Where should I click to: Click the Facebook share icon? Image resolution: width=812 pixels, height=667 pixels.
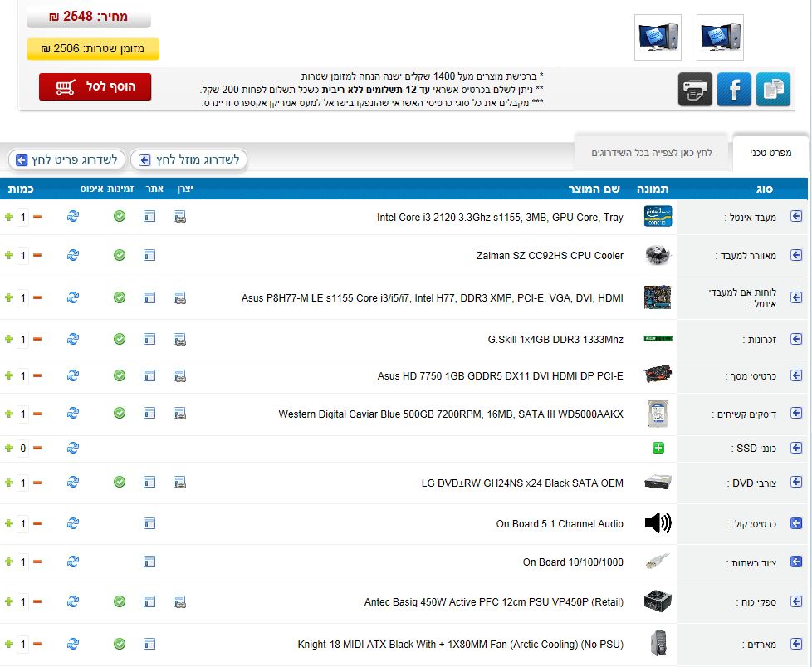tap(734, 89)
